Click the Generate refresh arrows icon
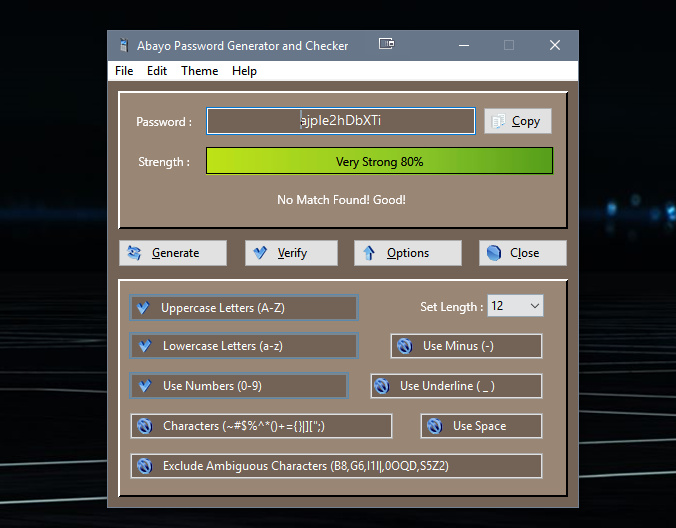Image resolution: width=676 pixels, height=528 pixels. [134, 253]
